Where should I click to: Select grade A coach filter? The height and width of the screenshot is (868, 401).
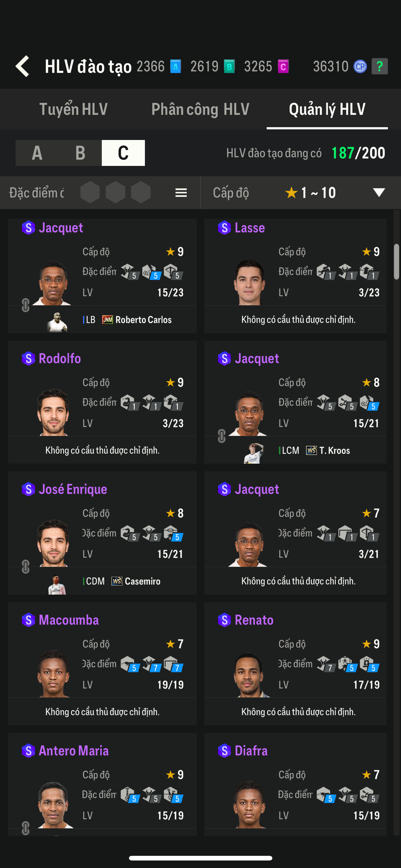(x=37, y=153)
